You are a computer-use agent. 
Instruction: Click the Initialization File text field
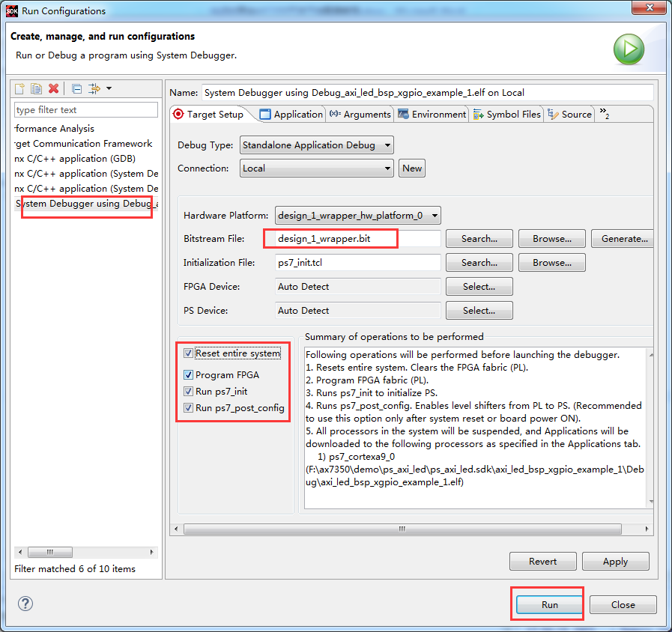click(358, 263)
